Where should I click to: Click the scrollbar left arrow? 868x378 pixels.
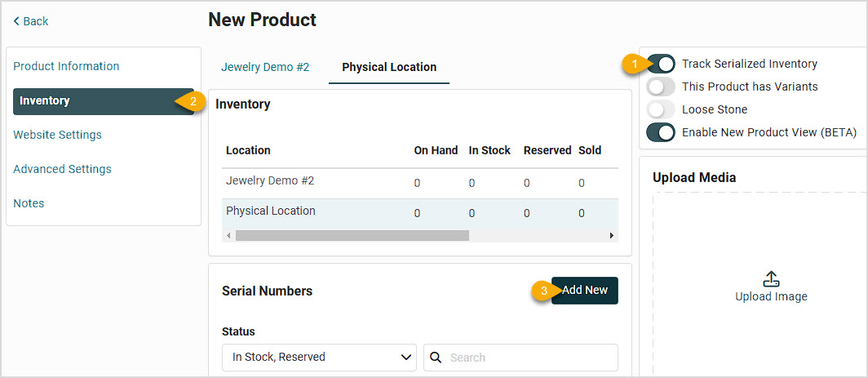(x=228, y=236)
